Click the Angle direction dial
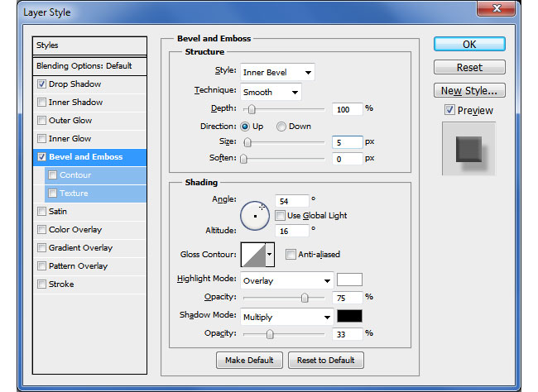Viewport: 538px width, 392px height. coord(255,214)
